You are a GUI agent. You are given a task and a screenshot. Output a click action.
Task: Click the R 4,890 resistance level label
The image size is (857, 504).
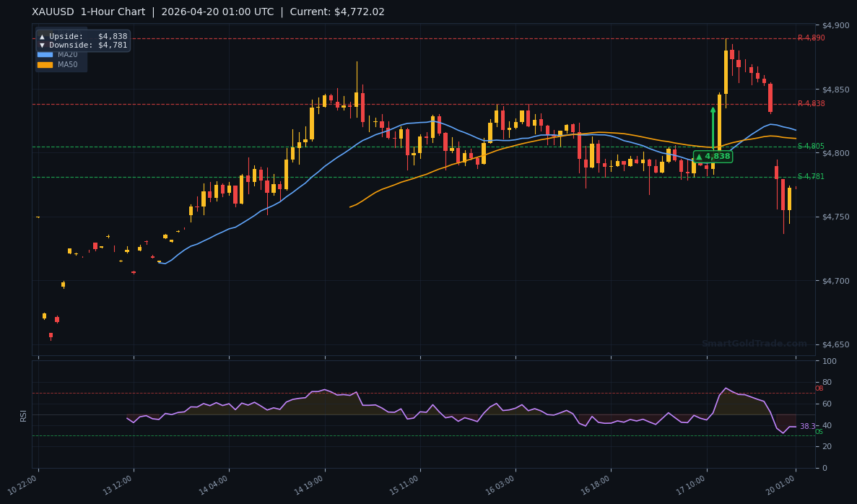[x=812, y=36]
